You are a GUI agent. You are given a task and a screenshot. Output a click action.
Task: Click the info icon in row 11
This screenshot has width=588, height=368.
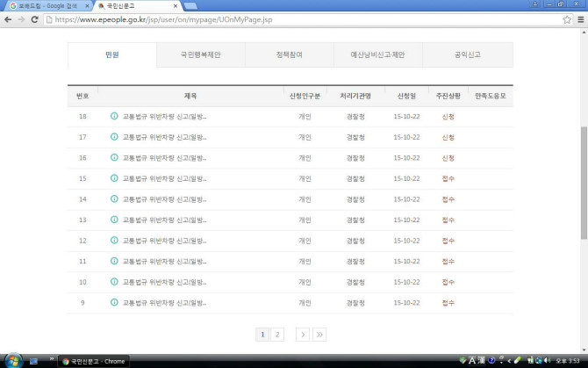(x=114, y=261)
